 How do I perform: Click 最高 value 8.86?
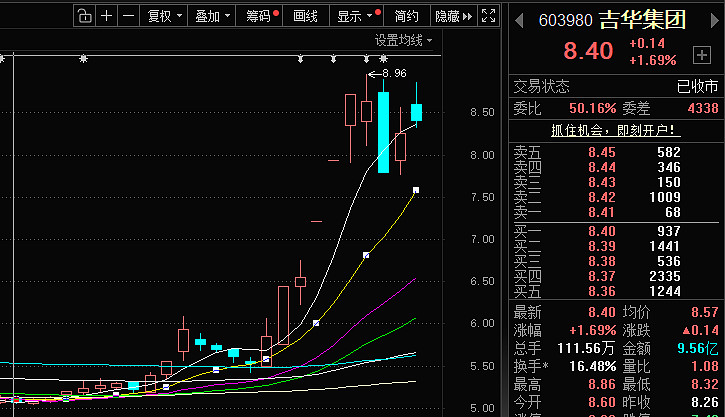[602, 384]
